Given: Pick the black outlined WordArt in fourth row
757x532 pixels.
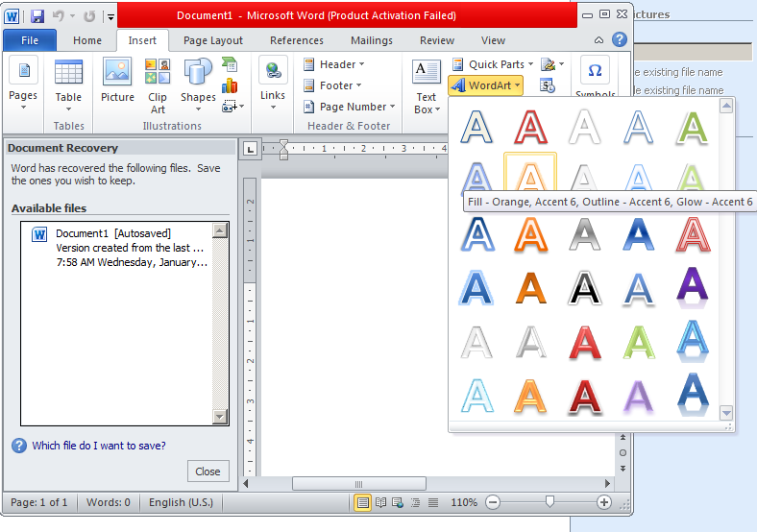Looking at the screenshot, I should click(x=585, y=288).
